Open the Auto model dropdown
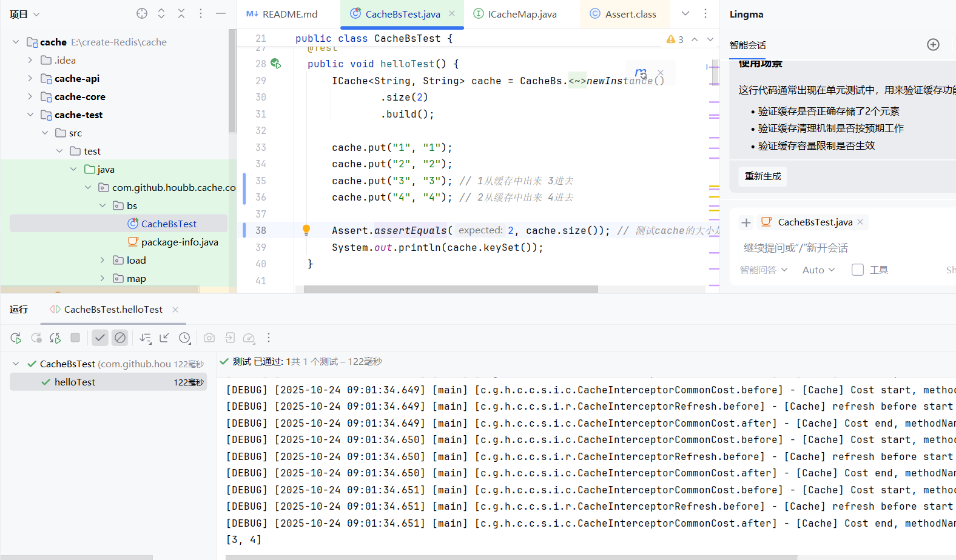This screenshot has height=560, width=956. click(818, 270)
